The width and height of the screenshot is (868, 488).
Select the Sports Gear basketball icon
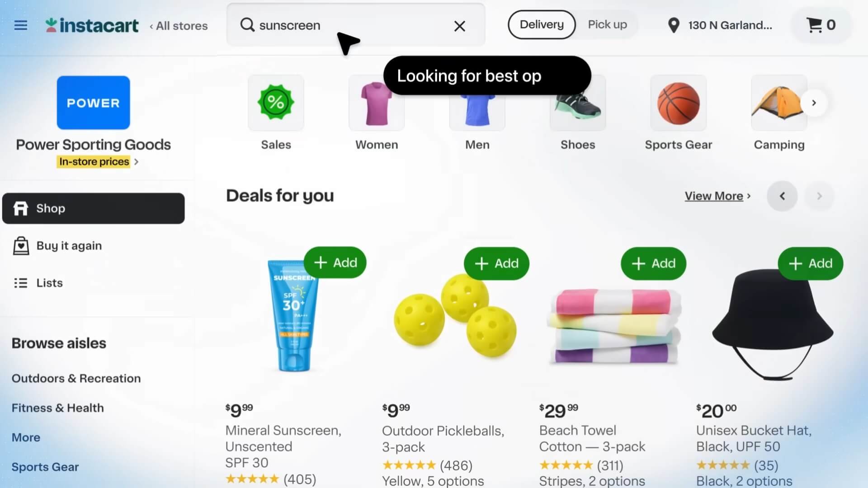tap(678, 103)
